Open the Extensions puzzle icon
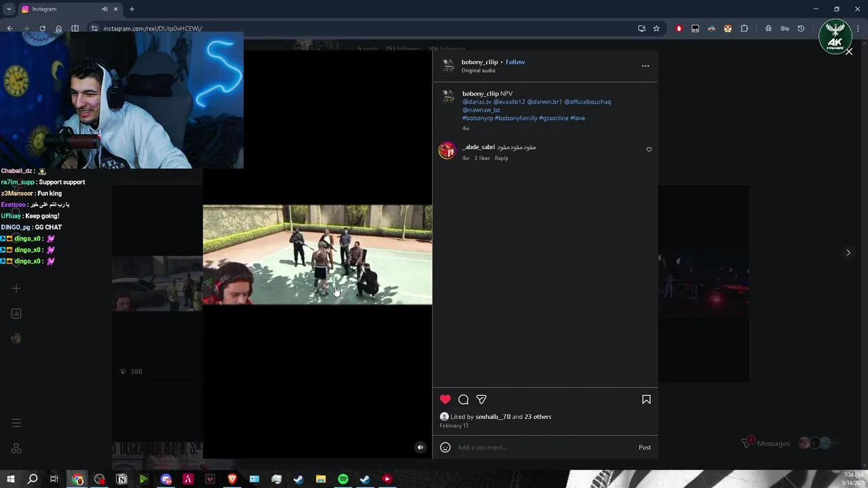 [x=744, y=28]
